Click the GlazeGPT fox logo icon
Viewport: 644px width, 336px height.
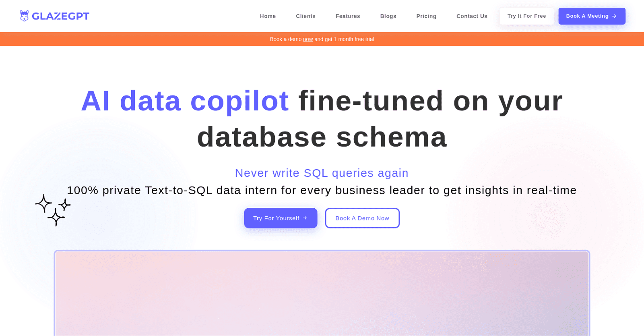tap(24, 16)
